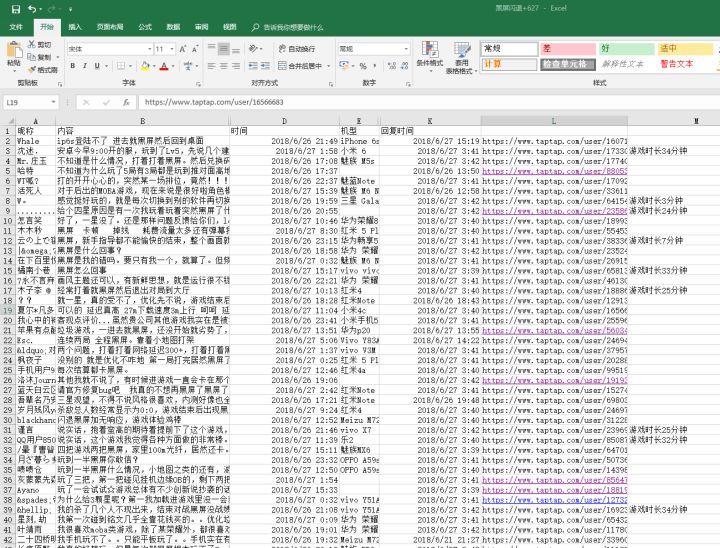720x548 pixels.
Task: Expand the underline style dropdown arrow
Action: click(107, 66)
